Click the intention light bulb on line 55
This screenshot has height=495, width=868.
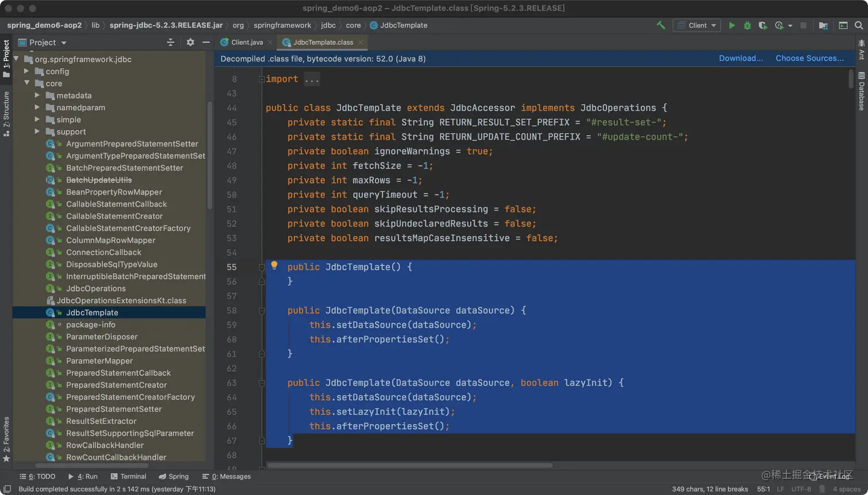274,265
